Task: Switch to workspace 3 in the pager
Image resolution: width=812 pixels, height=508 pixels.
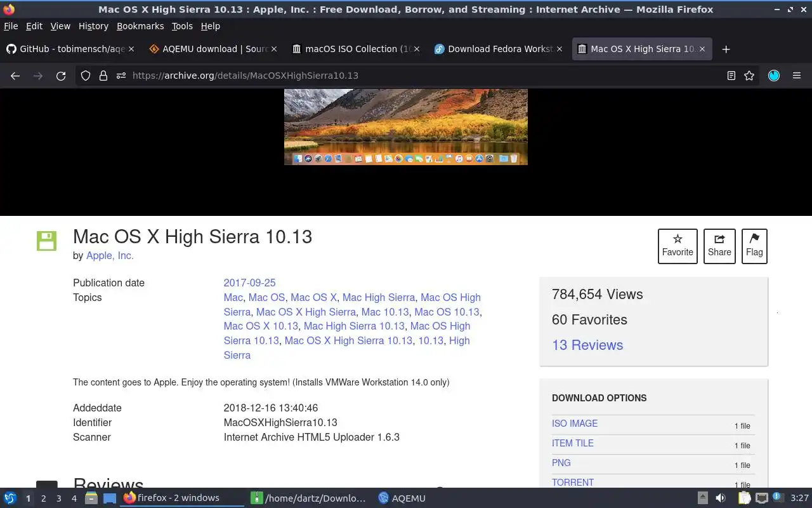Action: (58, 498)
